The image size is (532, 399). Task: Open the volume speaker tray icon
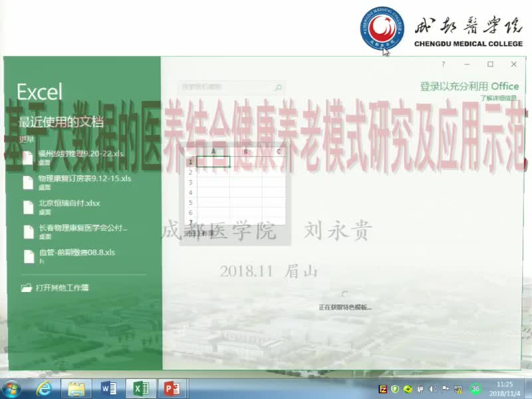coord(433,389)
